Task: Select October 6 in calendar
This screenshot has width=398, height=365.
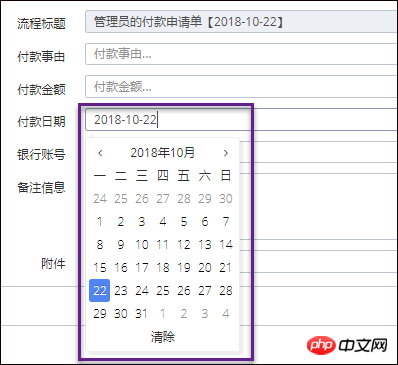Action: pyautogui.click(x=205, y=222)
